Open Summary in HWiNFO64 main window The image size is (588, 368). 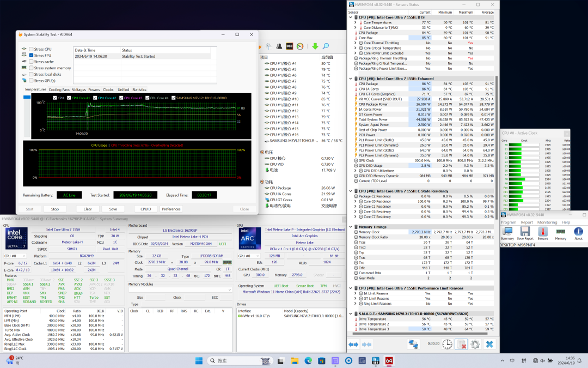(x=507, y=233)
